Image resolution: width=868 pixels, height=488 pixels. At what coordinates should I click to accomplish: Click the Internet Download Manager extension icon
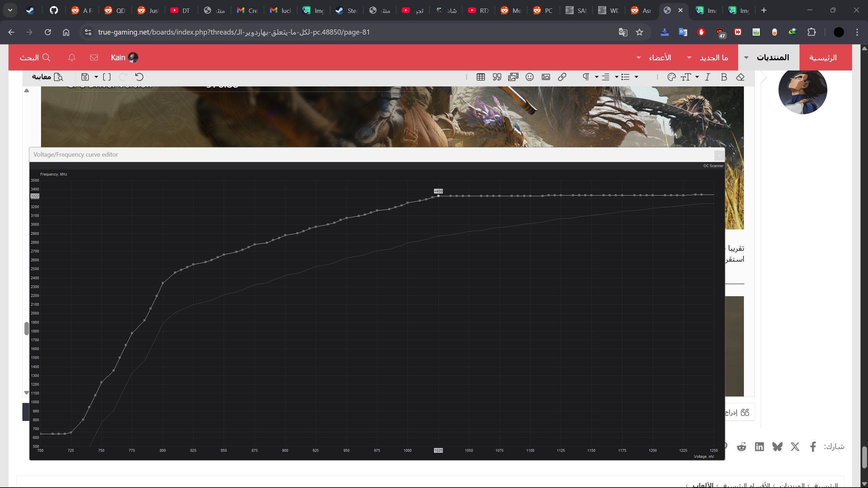793,32
